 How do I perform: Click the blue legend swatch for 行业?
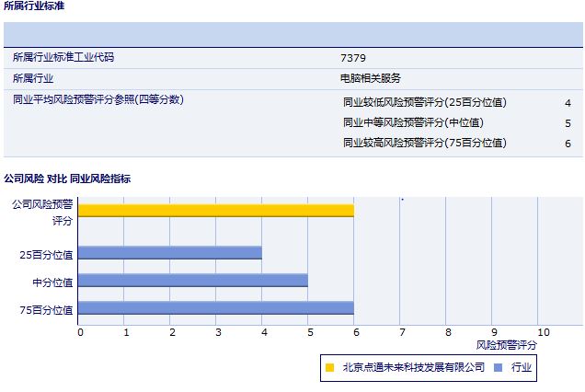pos(498,367)
